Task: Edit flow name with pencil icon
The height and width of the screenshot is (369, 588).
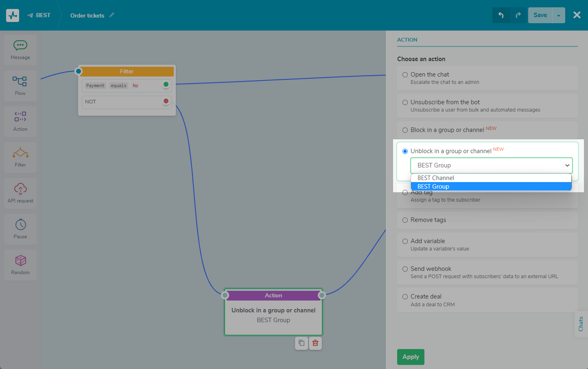Action: pyautogui.click(x=112, y=15)
